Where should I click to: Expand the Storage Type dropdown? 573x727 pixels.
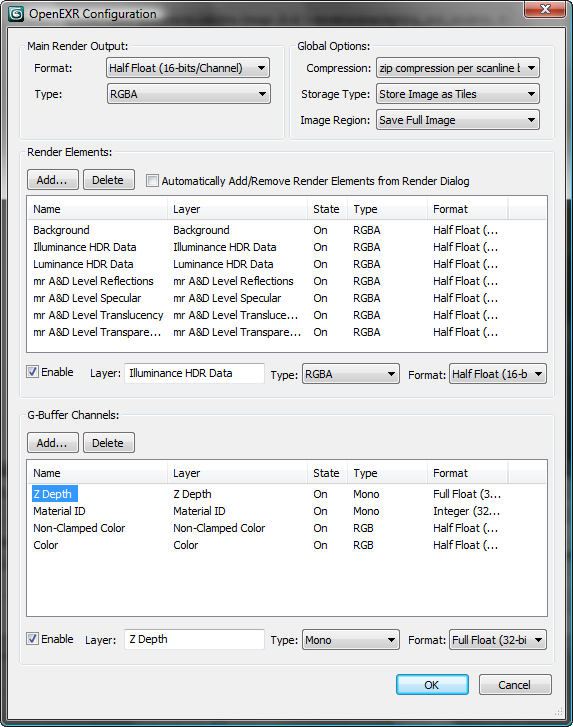(x=458, y=94)
